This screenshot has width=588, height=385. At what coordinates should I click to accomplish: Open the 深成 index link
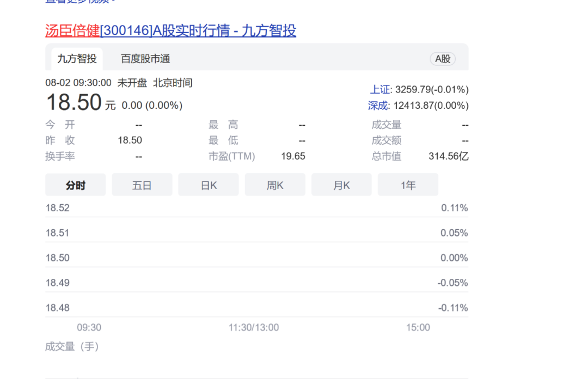378,105
